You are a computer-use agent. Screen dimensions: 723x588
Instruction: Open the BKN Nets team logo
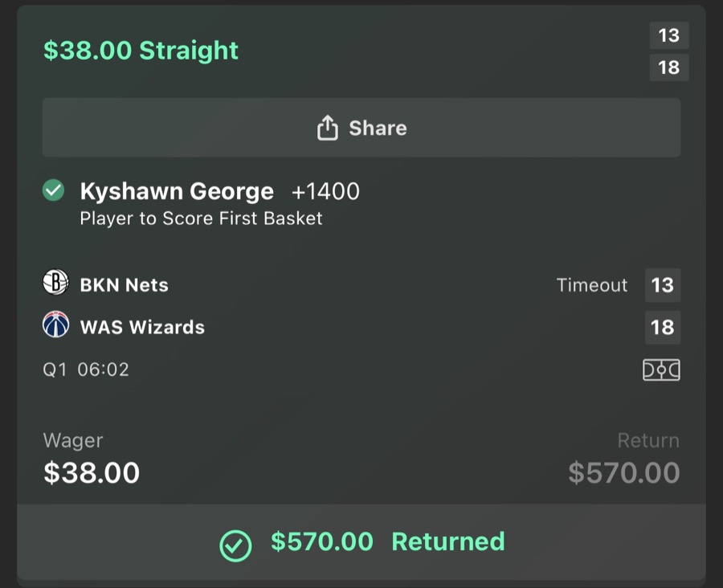click(54, 284)
